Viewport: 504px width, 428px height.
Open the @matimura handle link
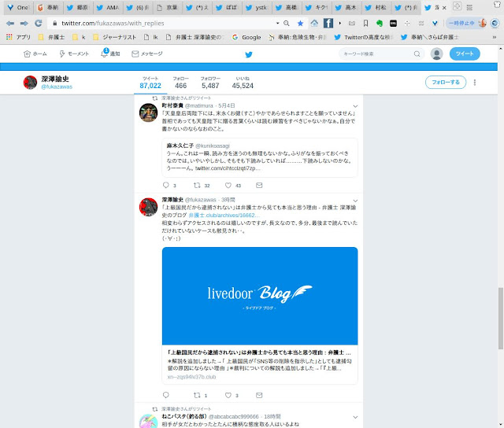click(199, 105)
